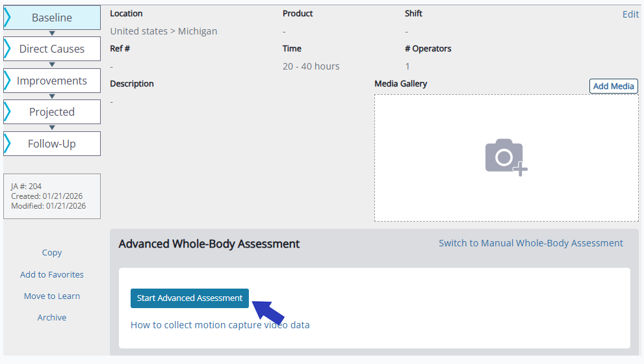Click the chevron icon on Baseline step
This screenshot has width=644, height=364.
click(8, 18)
